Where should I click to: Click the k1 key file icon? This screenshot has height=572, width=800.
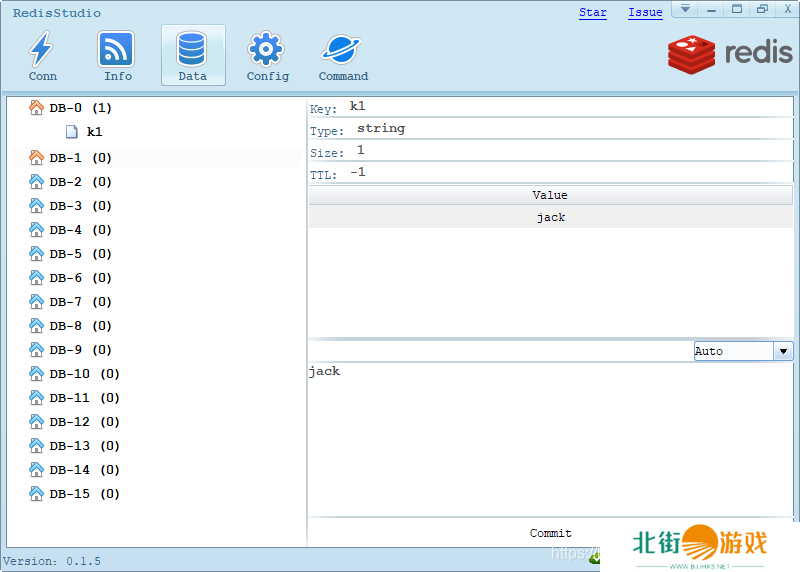pos(72,131)
